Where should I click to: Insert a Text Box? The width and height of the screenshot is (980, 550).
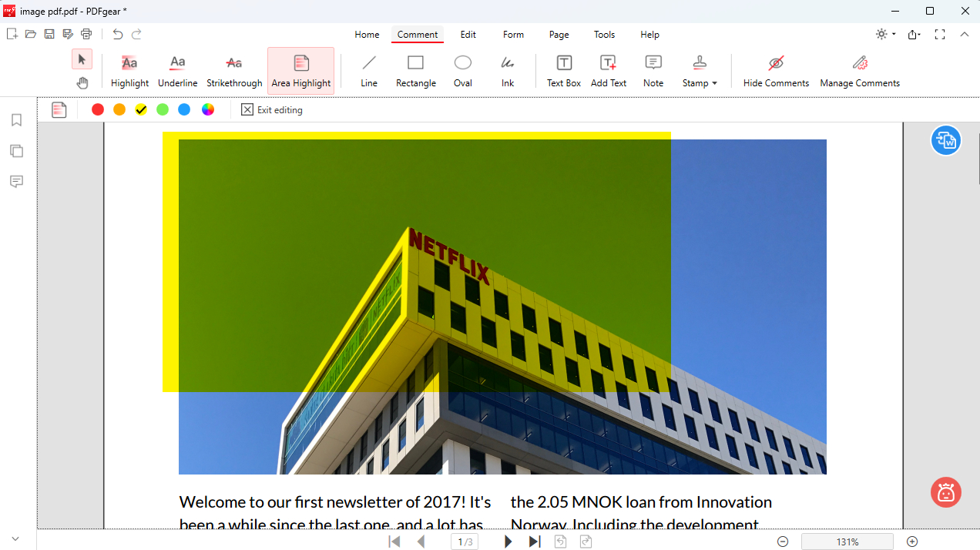(564, 71)
